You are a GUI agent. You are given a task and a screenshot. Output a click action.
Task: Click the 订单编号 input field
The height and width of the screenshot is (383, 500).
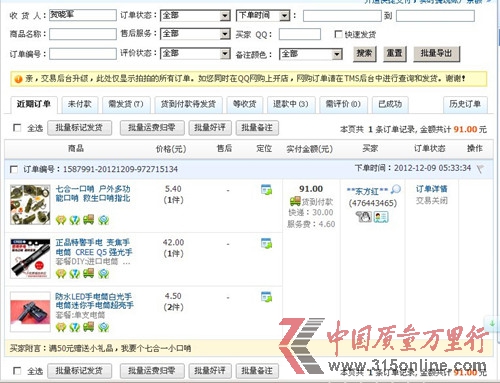pyautogui.click(x=83, y=54)
